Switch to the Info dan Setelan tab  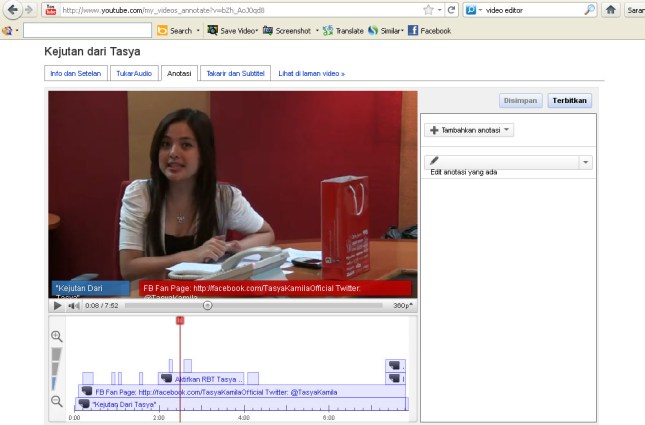pyautogui.click(x=77, y=73)
